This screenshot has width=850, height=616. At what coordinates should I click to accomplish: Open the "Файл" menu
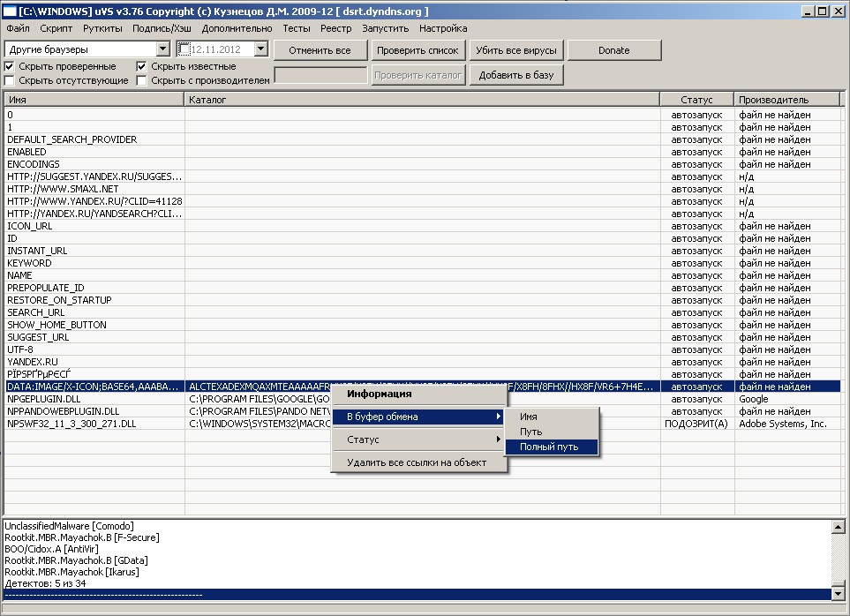[18, 28]
